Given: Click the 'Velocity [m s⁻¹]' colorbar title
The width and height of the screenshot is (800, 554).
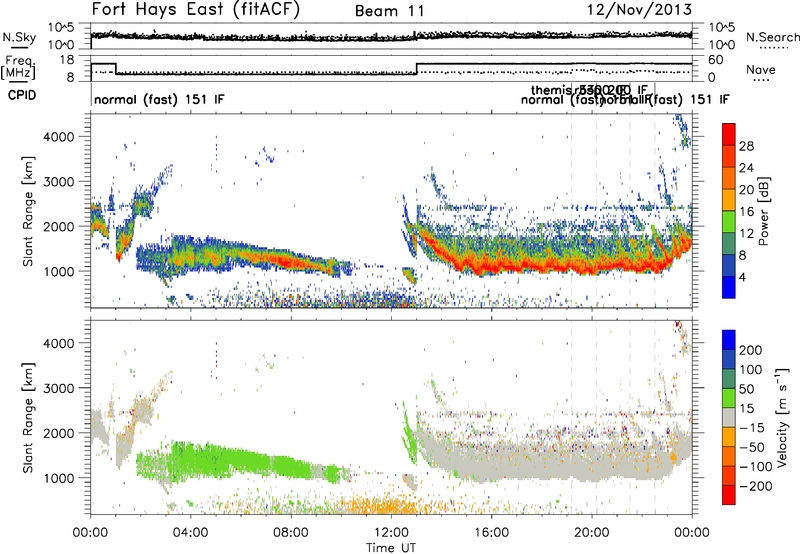Looking at the screenshot, I should point(782,418).
